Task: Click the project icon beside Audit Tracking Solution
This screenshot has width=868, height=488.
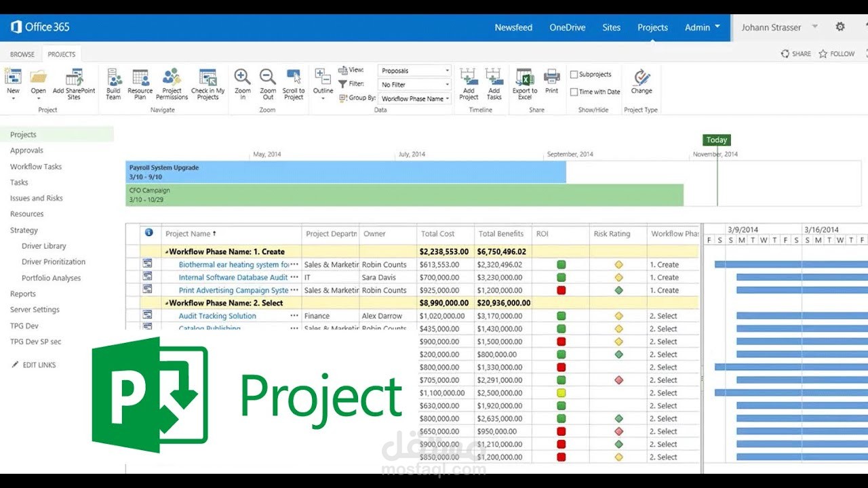Action: pyautogui.click(x=147, y=315)
